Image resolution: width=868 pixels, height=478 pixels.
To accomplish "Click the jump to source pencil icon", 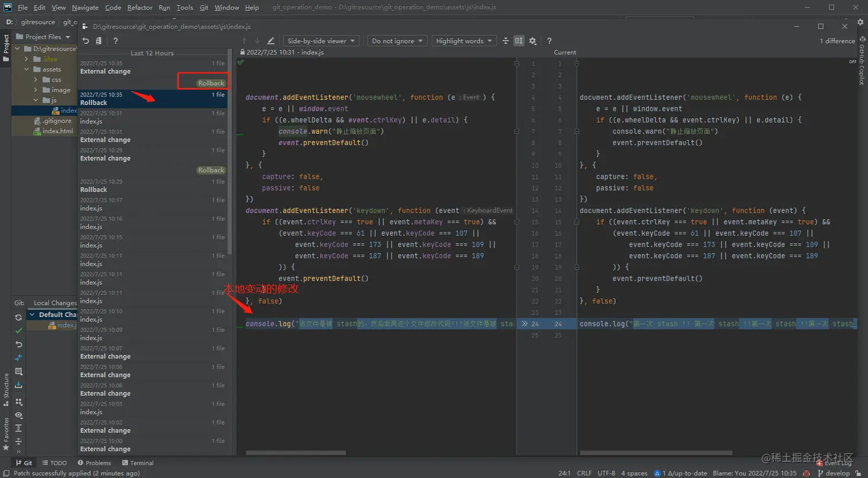I will coord(271,41).
